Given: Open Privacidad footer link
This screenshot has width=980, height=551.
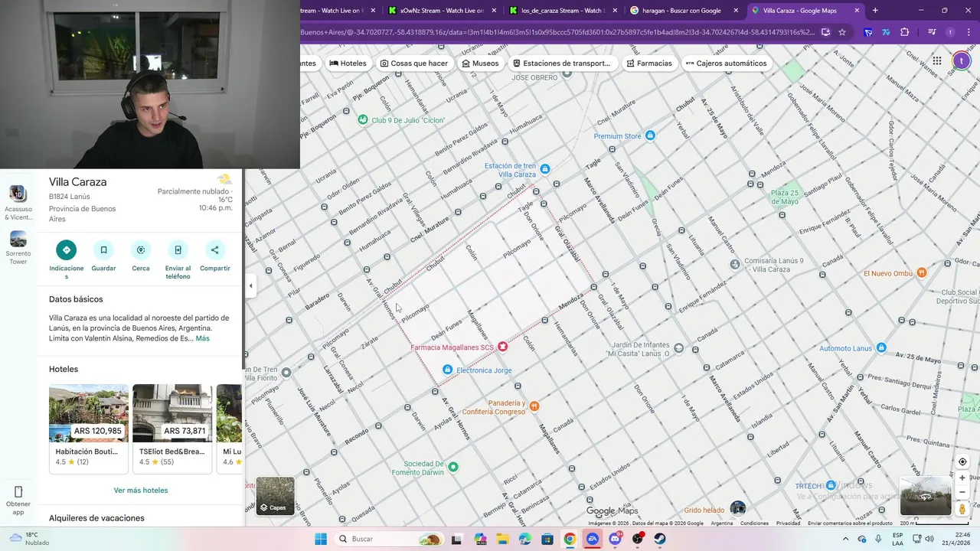Looking at the screenshot, I should 788,523.
